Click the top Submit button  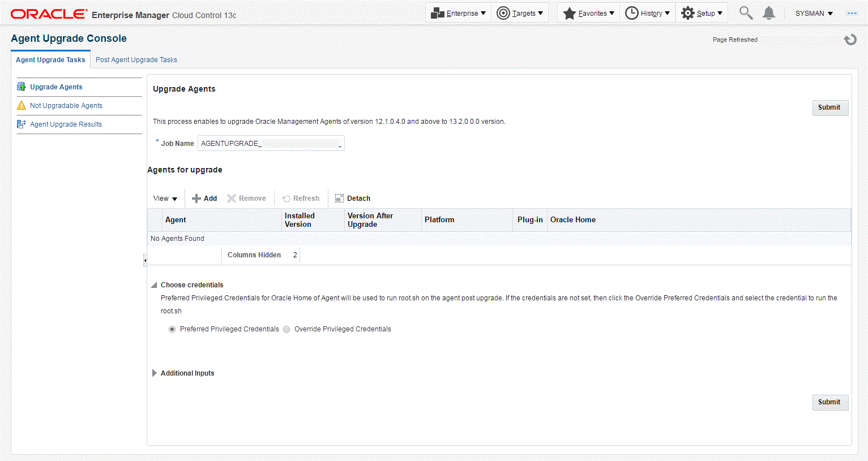click(830, 107)
